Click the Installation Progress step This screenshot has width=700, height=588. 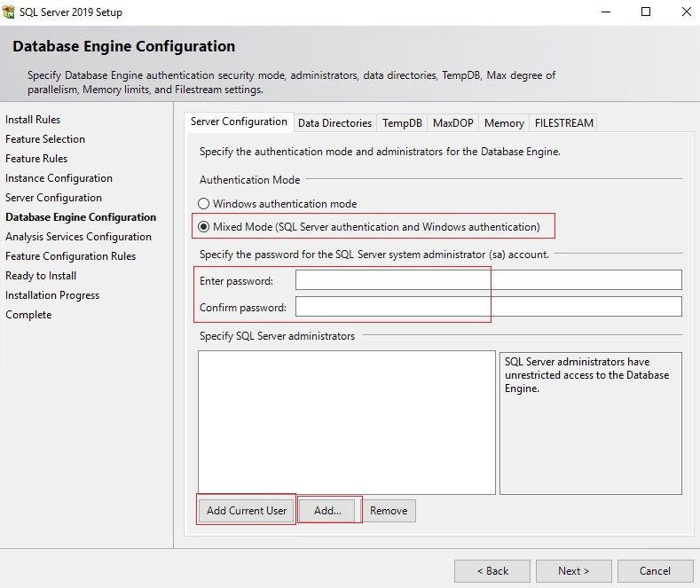52,295
